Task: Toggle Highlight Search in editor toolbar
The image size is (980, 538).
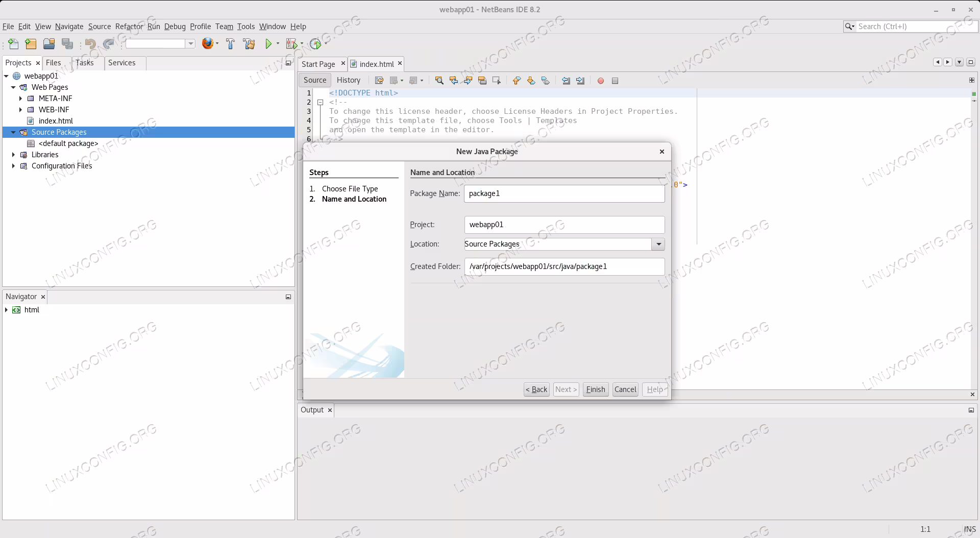Action: 482,81
